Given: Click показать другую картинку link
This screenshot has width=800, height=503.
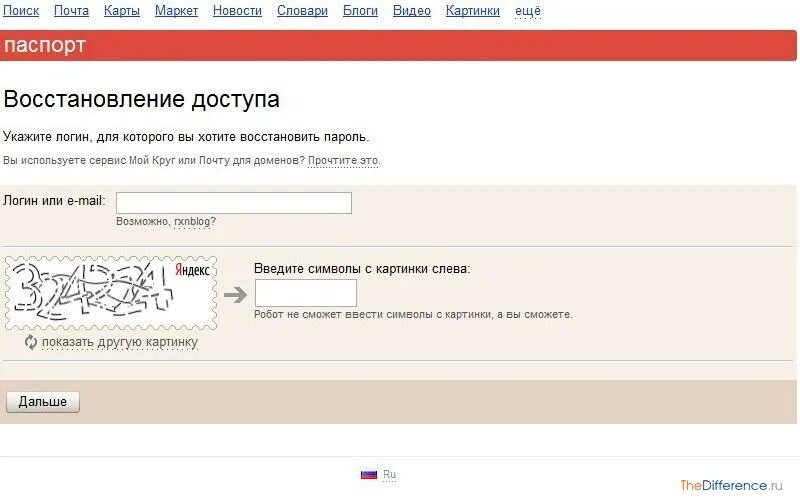Looking at the screenshot, I should (x=120, y=342).
